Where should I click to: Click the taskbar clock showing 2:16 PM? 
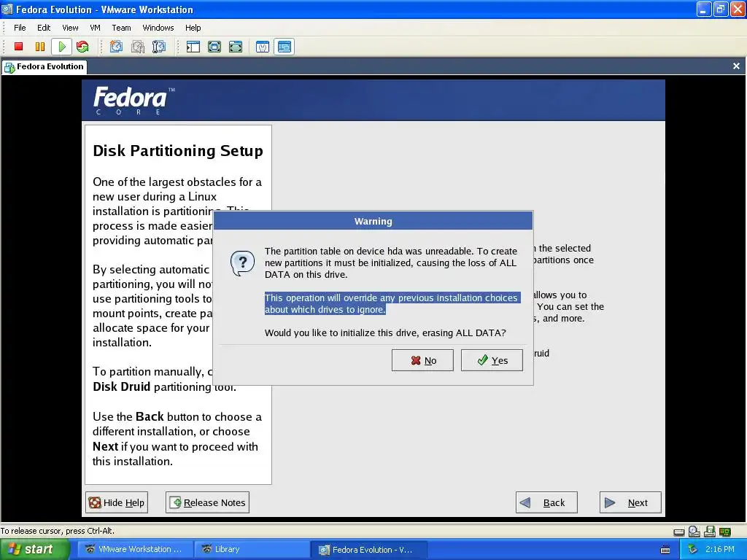[x=720, y=549]
